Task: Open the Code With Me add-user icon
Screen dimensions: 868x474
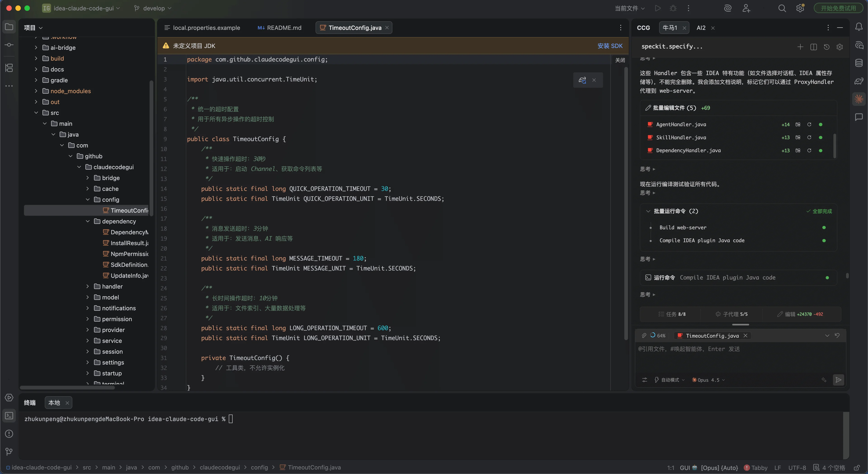Action: tap(746, 8)
